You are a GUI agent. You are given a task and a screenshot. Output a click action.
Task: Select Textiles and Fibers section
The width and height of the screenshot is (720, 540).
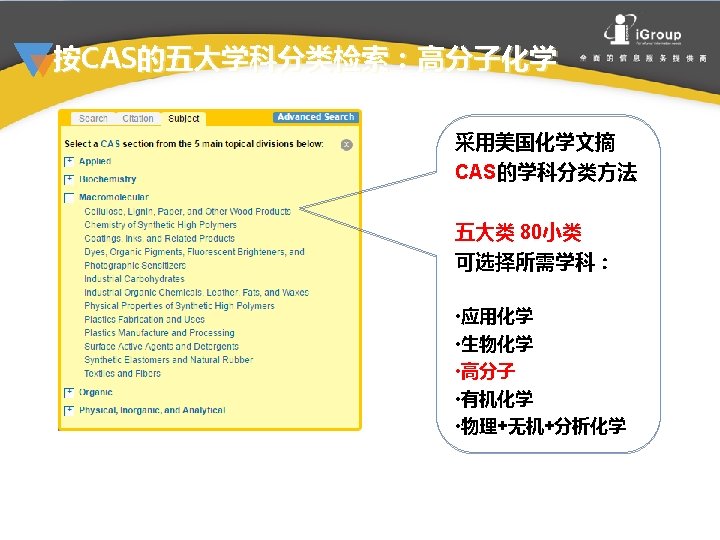point(122,373)
